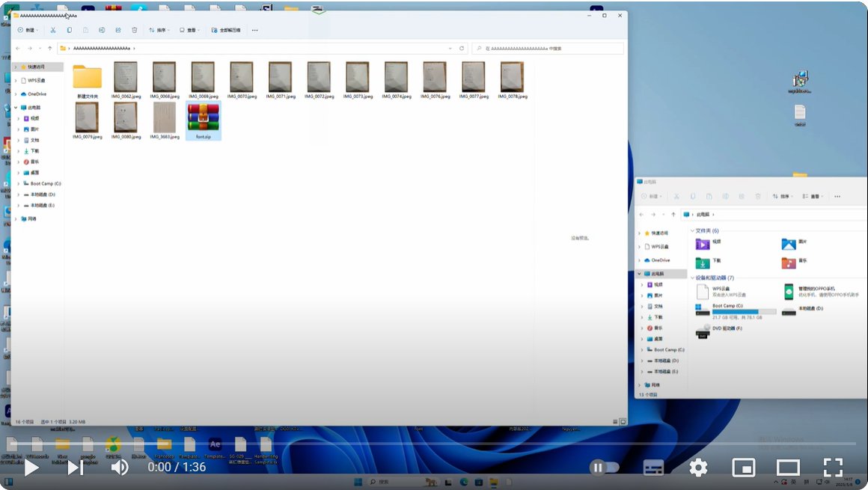The height and width of the screenshot is (490, 868).
Task: Open three-dot menu in 此电脑 window
Action: pos(837,197)
